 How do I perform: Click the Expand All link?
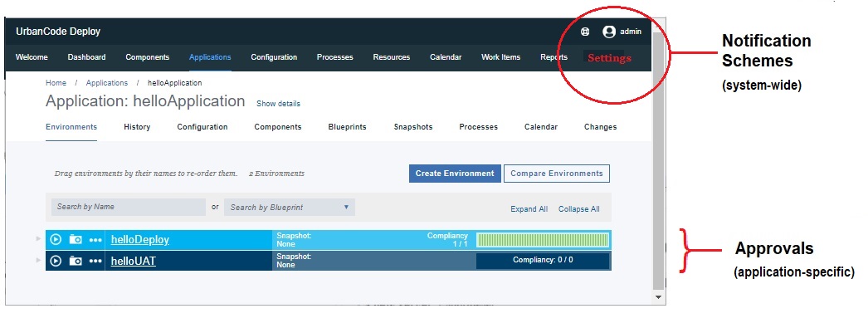(x=529, y=209)
